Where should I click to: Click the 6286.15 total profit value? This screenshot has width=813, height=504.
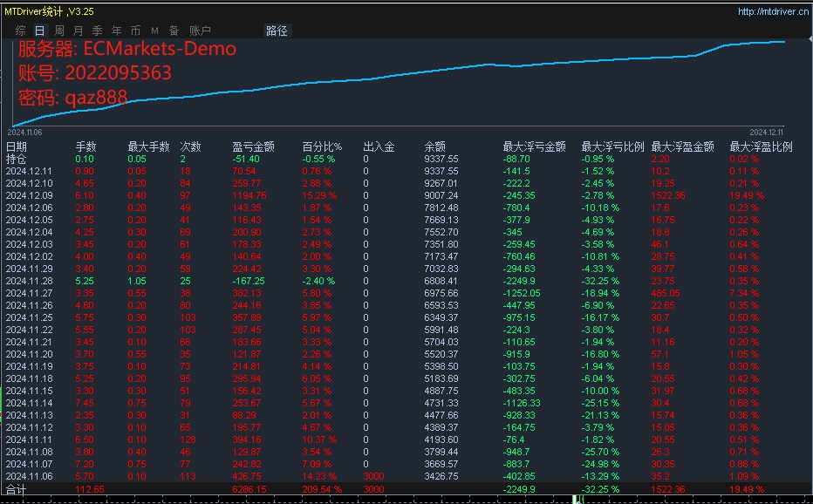[249, 489]
